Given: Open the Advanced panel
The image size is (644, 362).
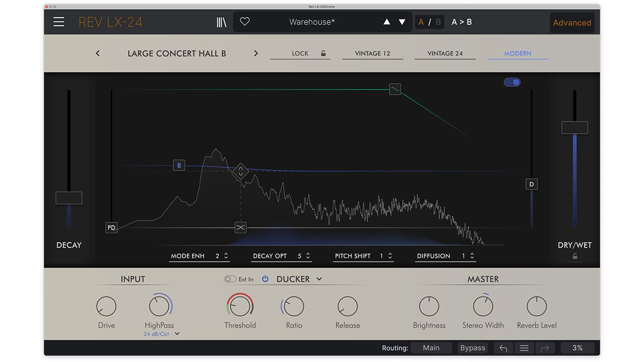Looking at the screenshot, I should coord(572,23).
